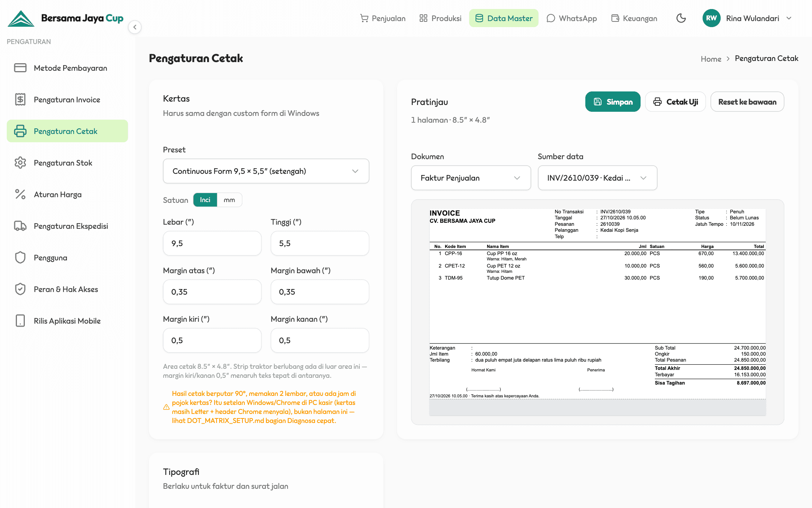
Task: Click the Simpan button
Action: pos(613,102)
